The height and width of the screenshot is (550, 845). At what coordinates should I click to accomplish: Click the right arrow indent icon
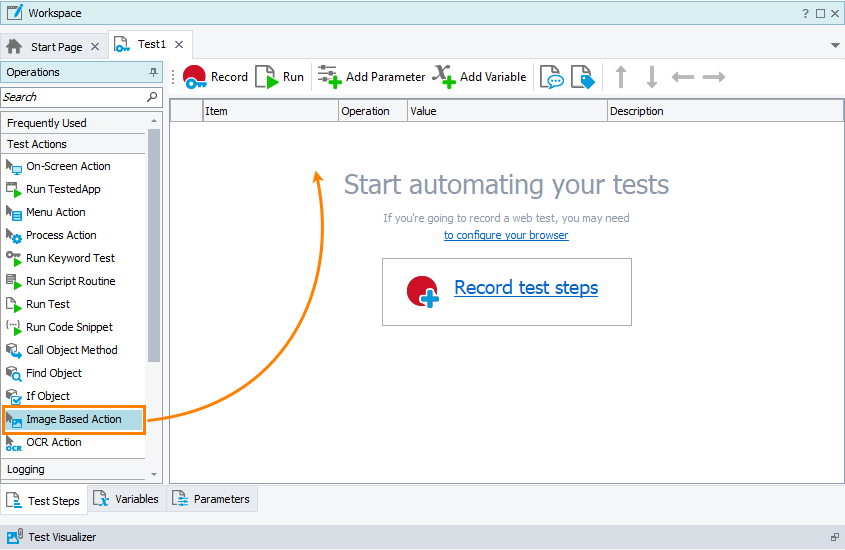[x=714, y=77]
